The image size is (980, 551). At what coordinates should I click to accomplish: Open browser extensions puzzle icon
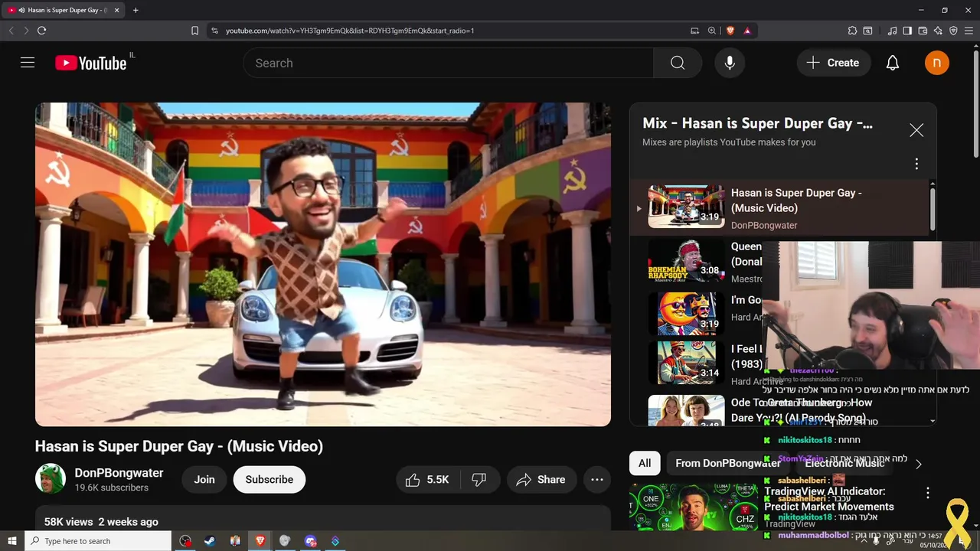852,31
